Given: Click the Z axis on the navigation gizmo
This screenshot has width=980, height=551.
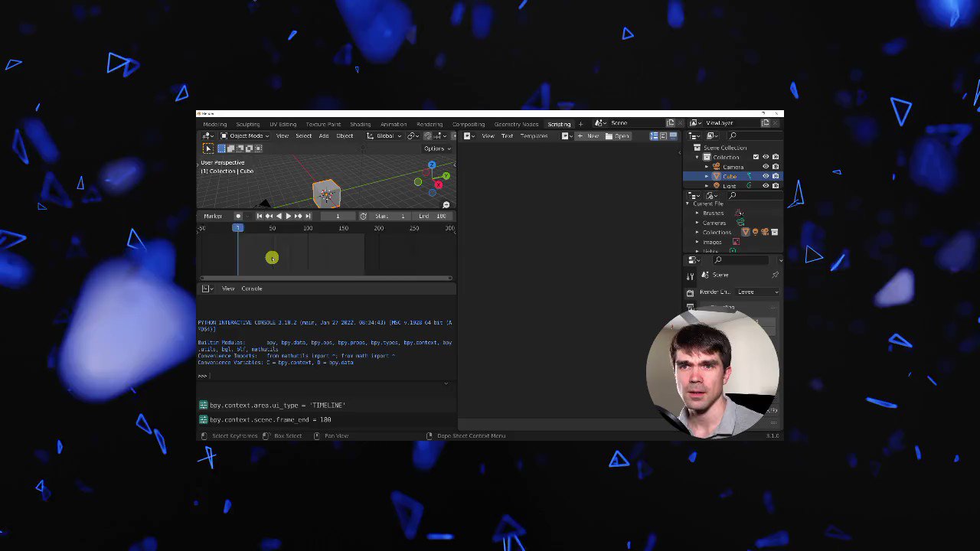Looking at the screenshot, I should click(432, 165).
